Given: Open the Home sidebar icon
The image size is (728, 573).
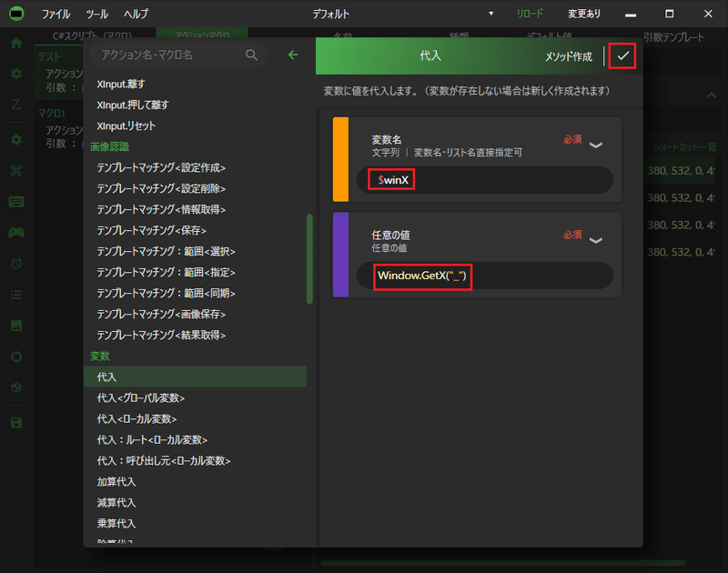Looking at the screenshot, I should click(x=16, y=43).
